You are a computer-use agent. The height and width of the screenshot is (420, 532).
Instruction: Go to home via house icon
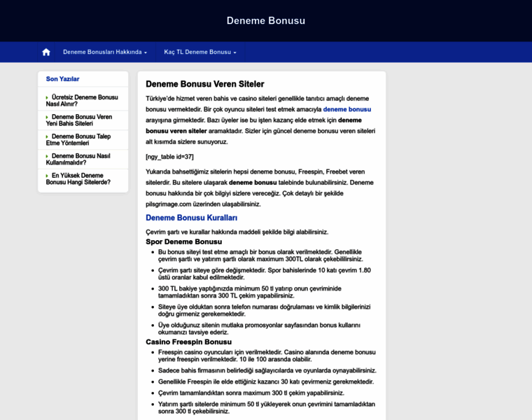(x=46, y=52)
